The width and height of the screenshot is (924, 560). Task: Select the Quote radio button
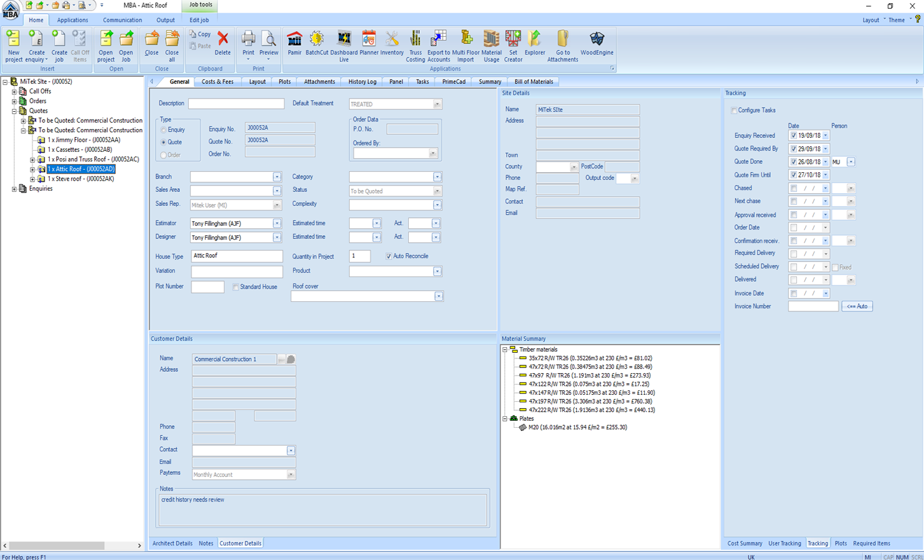pyautogui.click(x=163, y=142)
